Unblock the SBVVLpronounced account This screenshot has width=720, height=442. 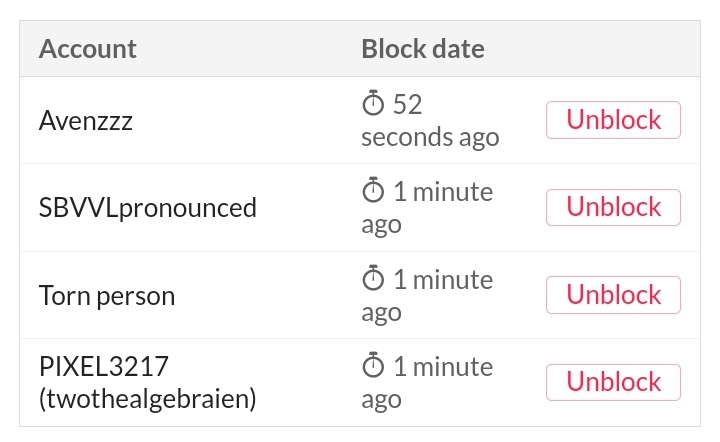pos(613,207)
